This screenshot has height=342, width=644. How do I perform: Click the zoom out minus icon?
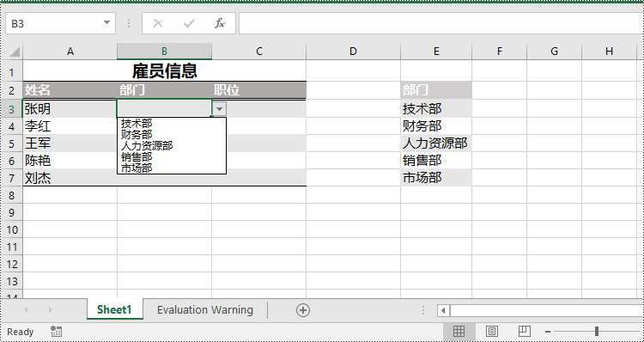(548, 332)
